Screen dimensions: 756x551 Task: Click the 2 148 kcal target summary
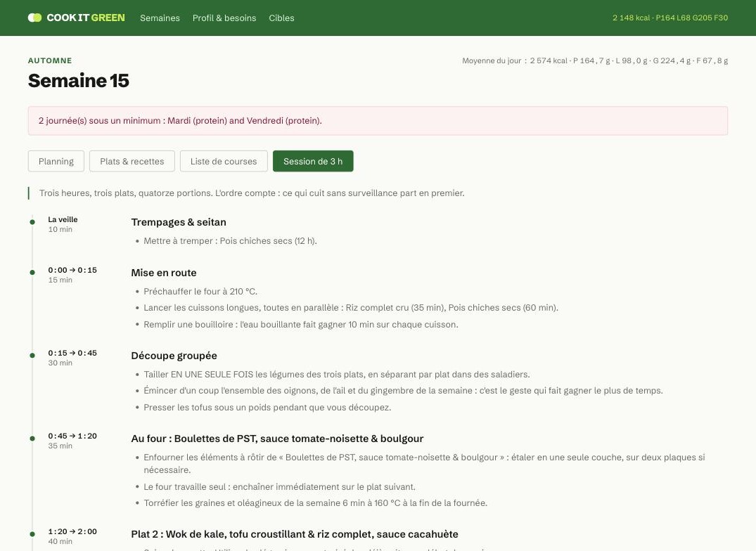click(670, 18)
